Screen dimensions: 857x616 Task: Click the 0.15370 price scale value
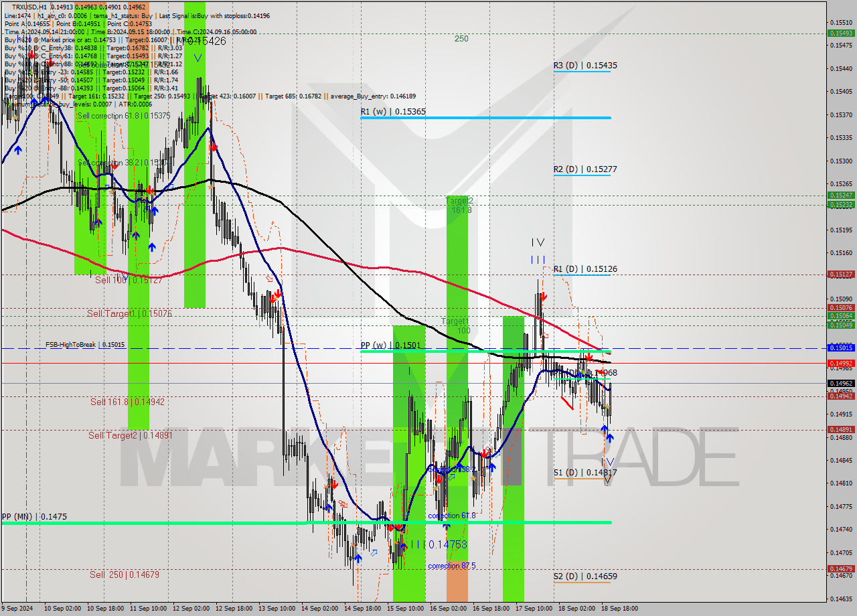pyautogui.click(x=841, y=114)
